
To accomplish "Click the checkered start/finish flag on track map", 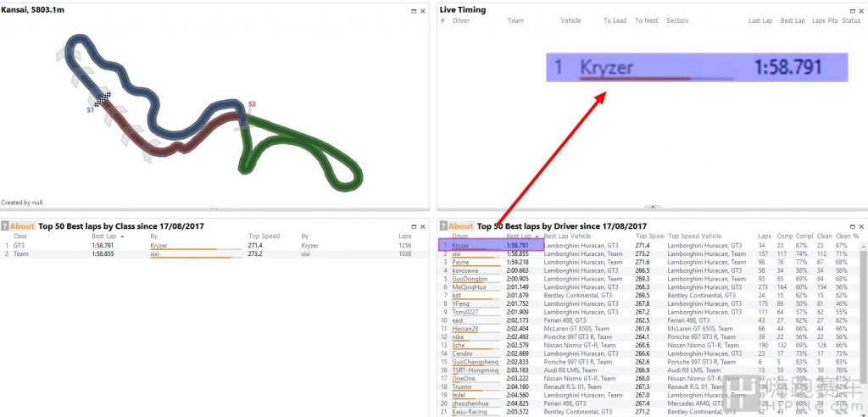I will [103, 99].
